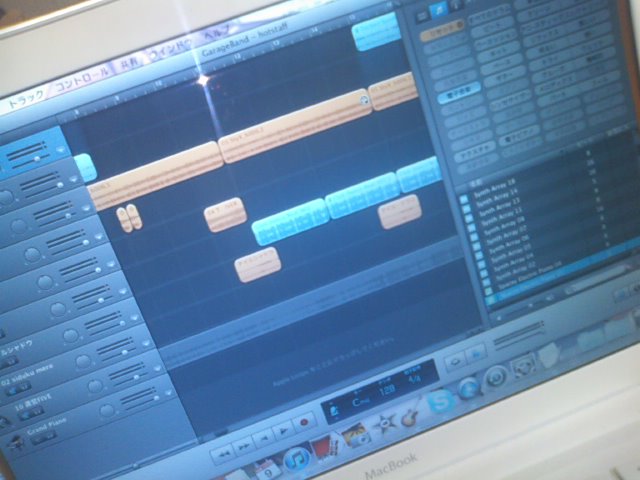This screenshot has height=480, width=640.
Task: Open the トラック menu
Action: click(25, 98)
